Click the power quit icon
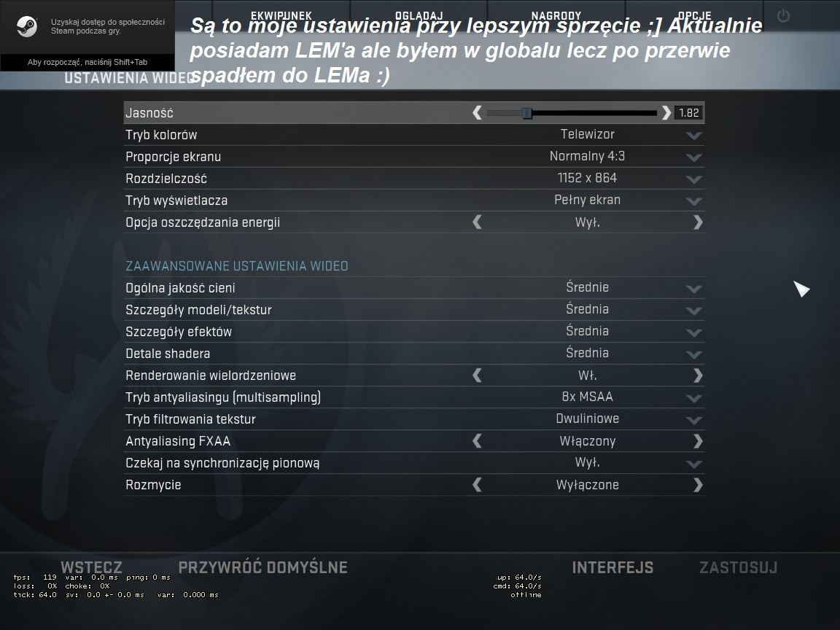840x630 pixels. click(782, 15)
